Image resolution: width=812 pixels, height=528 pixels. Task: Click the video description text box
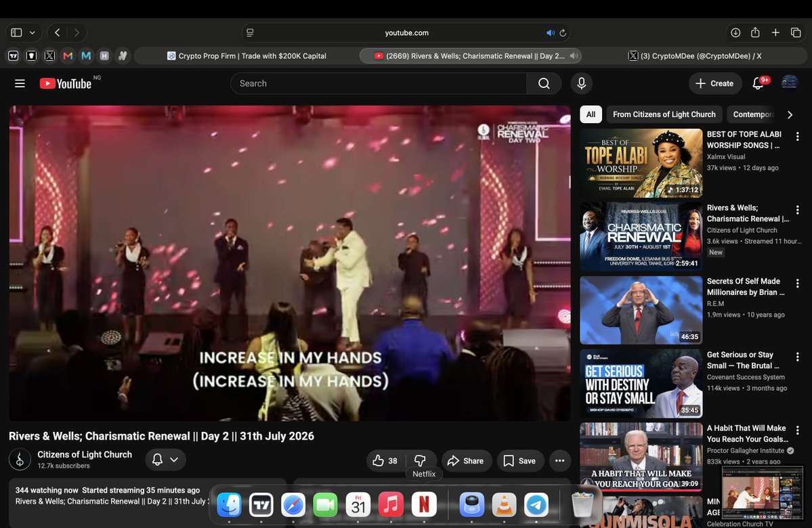point(148,502)
